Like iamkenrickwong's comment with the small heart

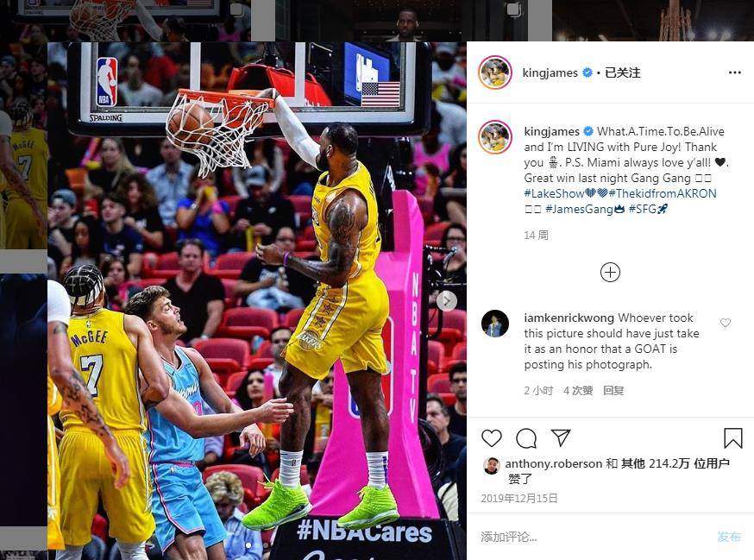[726, 323]
